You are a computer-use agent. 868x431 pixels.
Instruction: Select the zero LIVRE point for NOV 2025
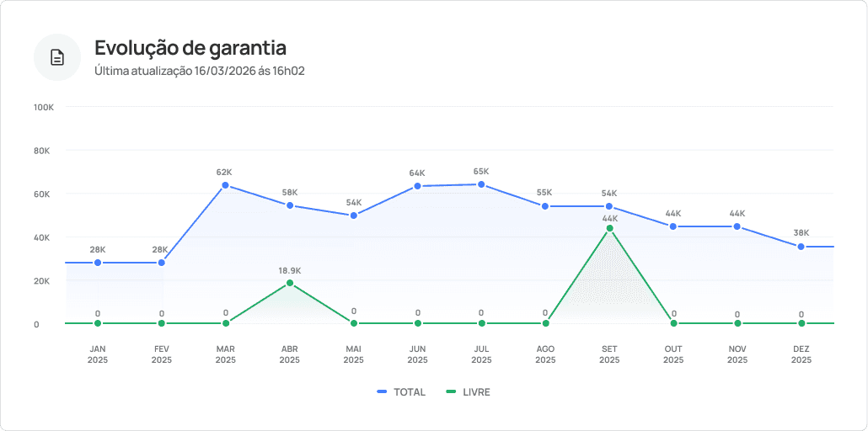coord(737,323)
